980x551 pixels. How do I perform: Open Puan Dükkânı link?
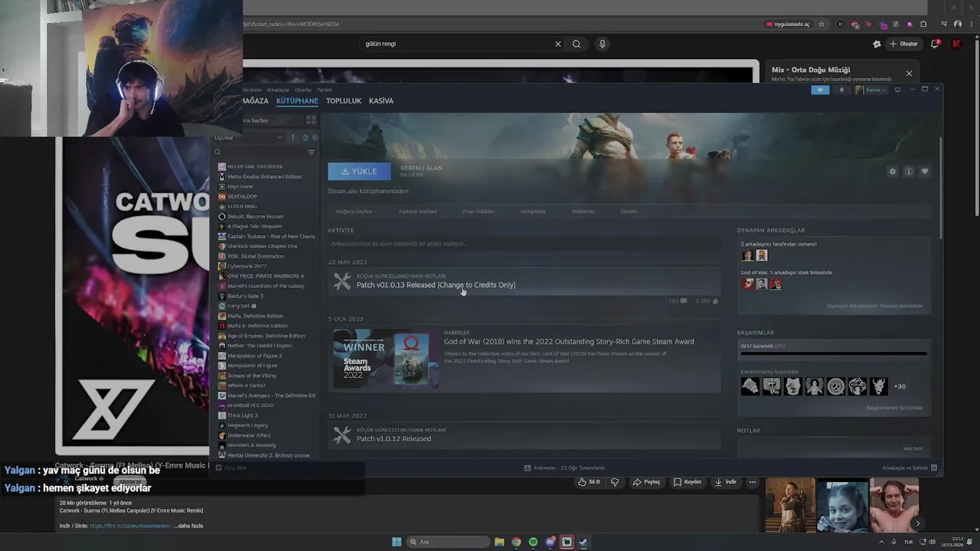click(x=479, y=211)
